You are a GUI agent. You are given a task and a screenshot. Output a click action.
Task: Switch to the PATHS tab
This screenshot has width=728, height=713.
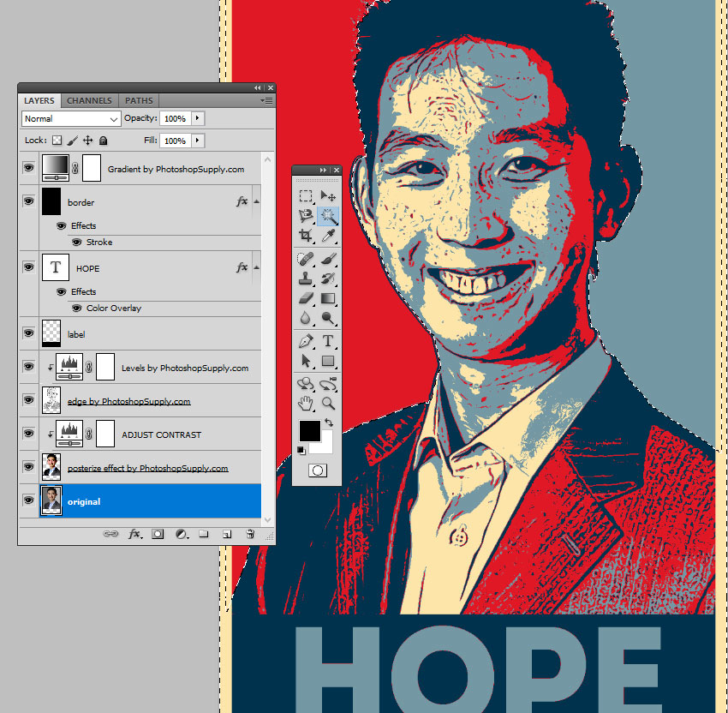(139, 101)
